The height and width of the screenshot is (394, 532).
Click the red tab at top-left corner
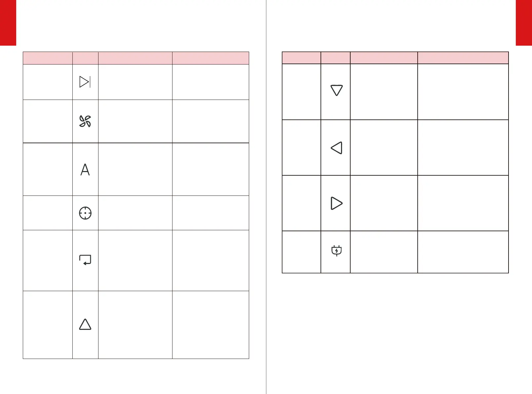[x=8, y=22]
